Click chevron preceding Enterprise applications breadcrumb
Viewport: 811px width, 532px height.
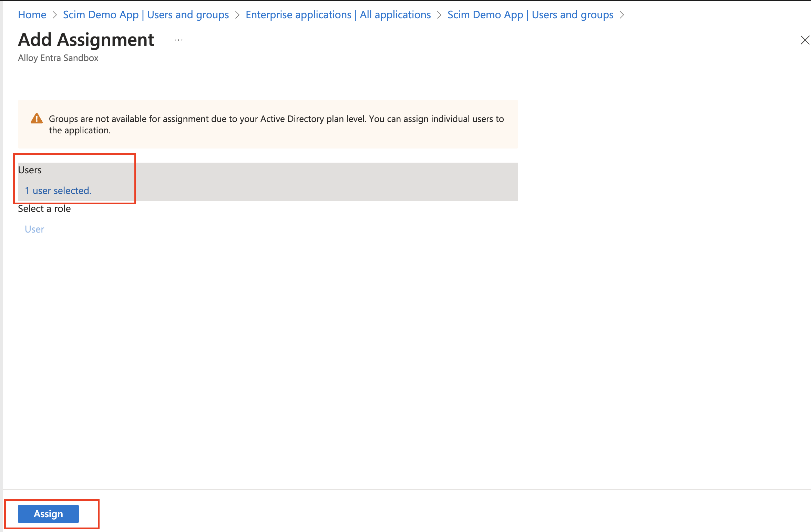click(237, 15)
